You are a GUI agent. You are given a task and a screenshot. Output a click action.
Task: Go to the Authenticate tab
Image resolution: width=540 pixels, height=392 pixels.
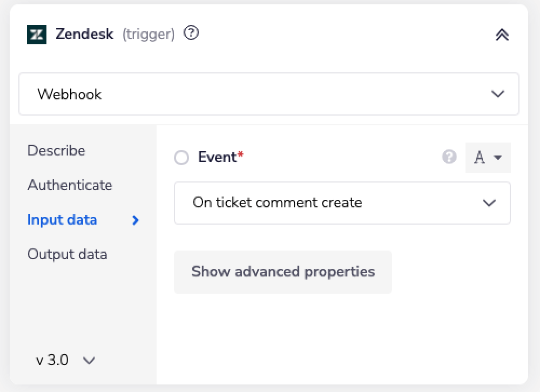(x=70, y=185)
